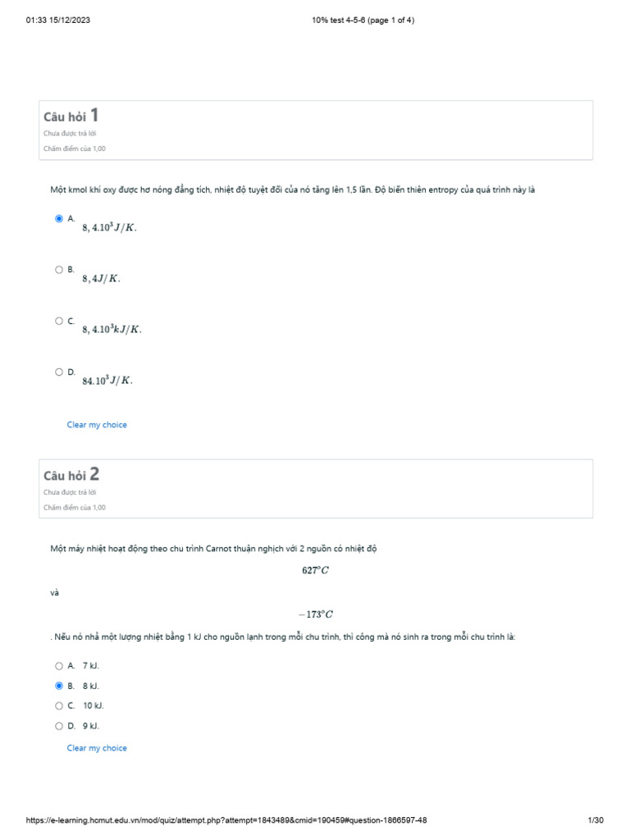Click the 627°C temperature formula
This screenshot has height=840, width=630.
click(x=315, y=571)
